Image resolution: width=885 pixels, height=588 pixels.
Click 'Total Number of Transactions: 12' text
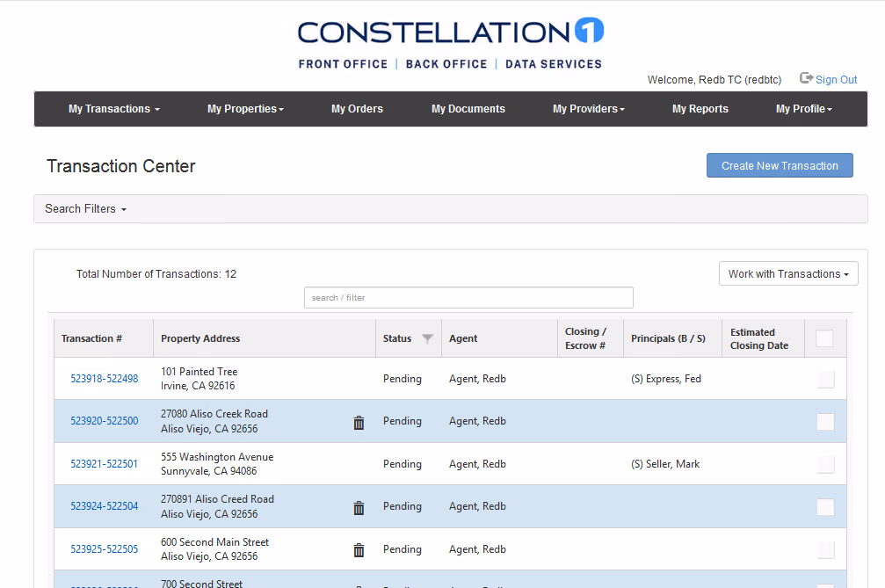coord(156,274)
